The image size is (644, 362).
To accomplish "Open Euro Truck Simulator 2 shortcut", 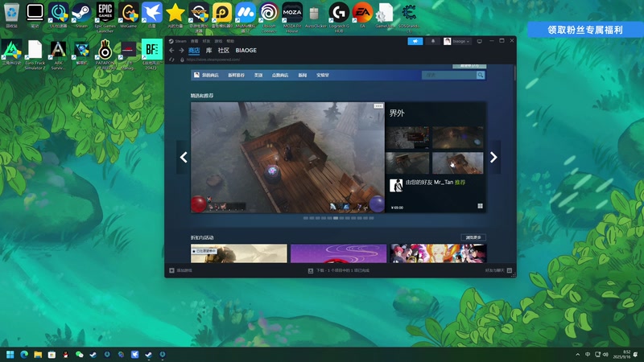I will pyautogui.click(x=35, y=55).
